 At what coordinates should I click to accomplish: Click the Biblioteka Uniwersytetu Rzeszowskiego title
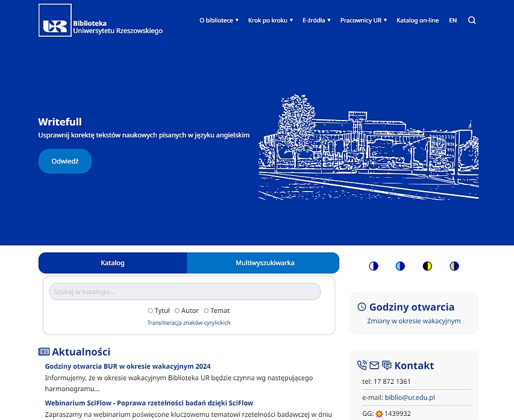click(118, 27)
